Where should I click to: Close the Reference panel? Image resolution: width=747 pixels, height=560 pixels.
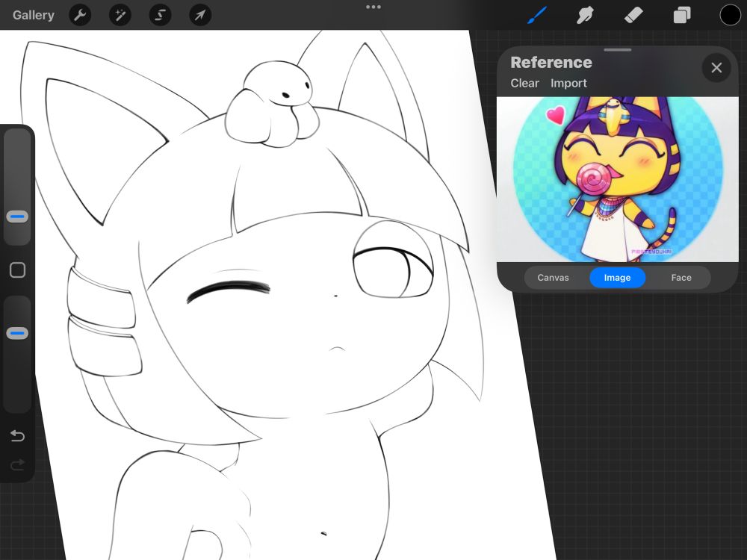[x=716, y=68]
